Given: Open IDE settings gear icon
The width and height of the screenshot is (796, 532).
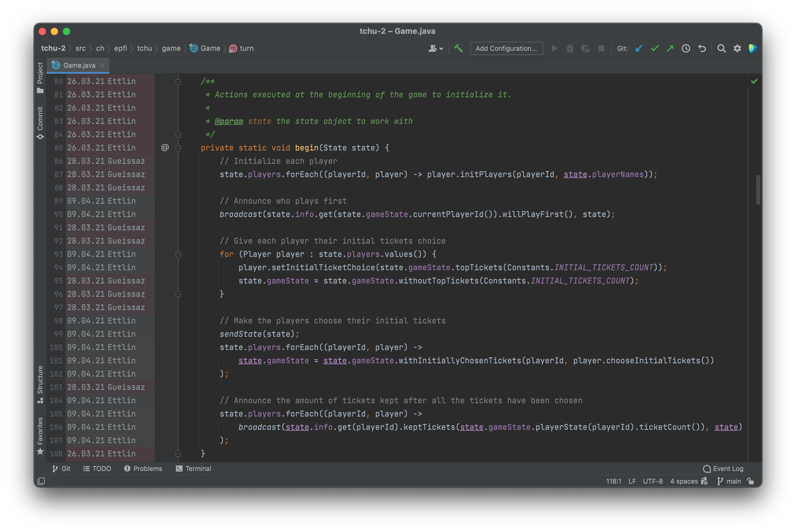Looking at the screenshot, I should point(737,49).
